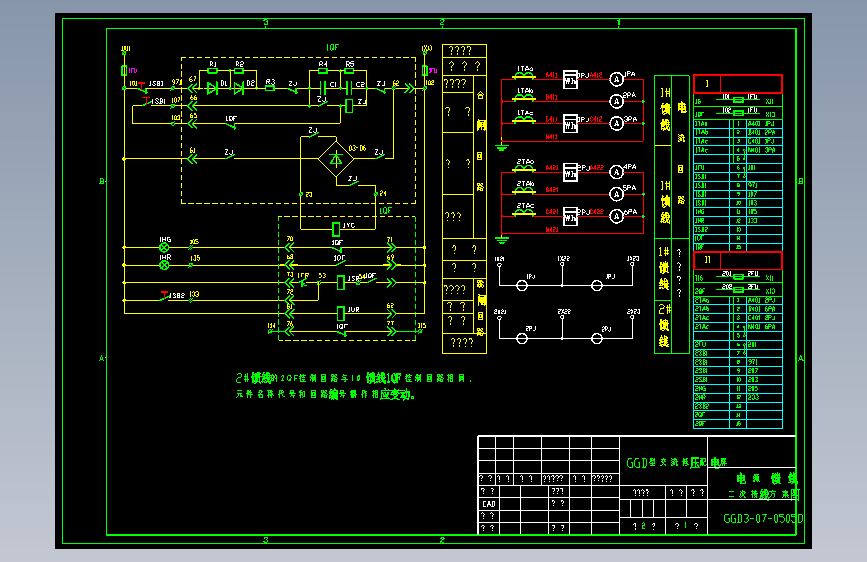
Task: Select the red terminal block header II
Action: click(738, 260)
